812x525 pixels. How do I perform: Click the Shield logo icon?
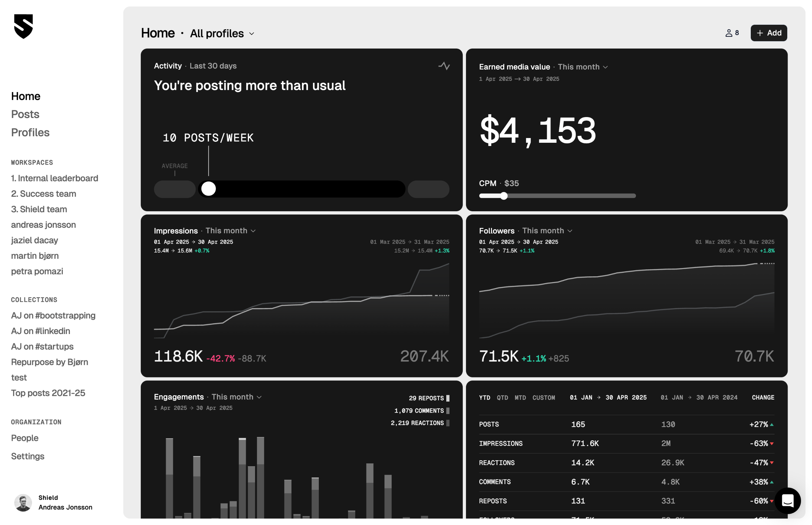[23, 26]
